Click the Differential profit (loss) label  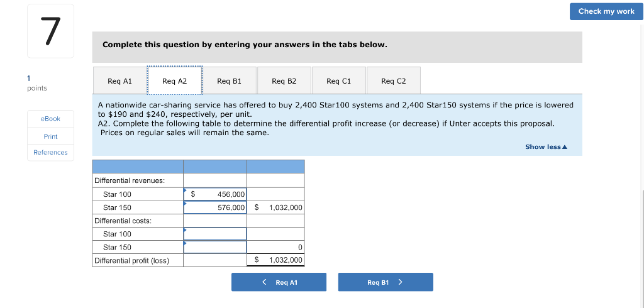click(132, 260)
